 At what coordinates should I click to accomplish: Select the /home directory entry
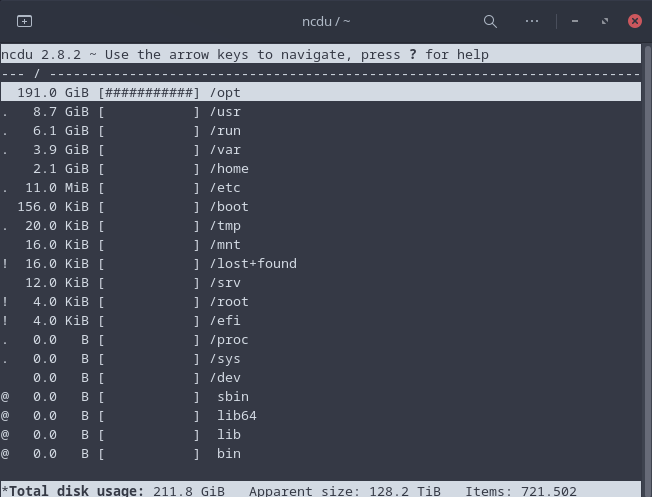[x=229, y=169]
